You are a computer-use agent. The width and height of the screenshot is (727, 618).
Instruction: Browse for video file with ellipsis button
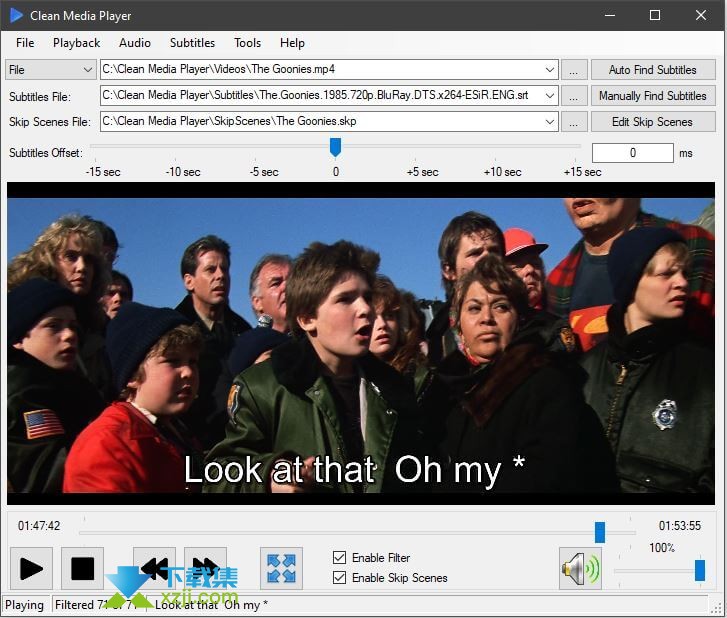pyautogui.click(x=574, y=70)
